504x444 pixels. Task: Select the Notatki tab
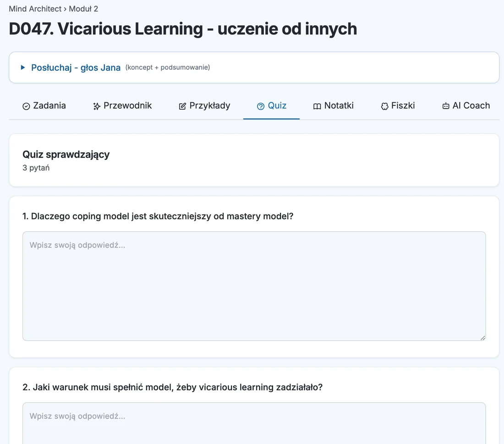click(x=333, y=105)
